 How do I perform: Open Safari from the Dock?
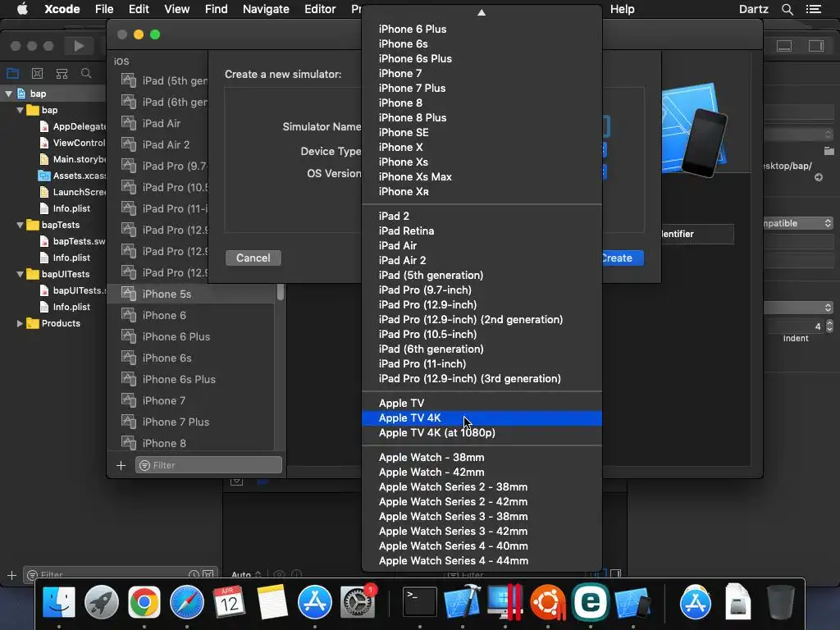[x=186, y=602]
